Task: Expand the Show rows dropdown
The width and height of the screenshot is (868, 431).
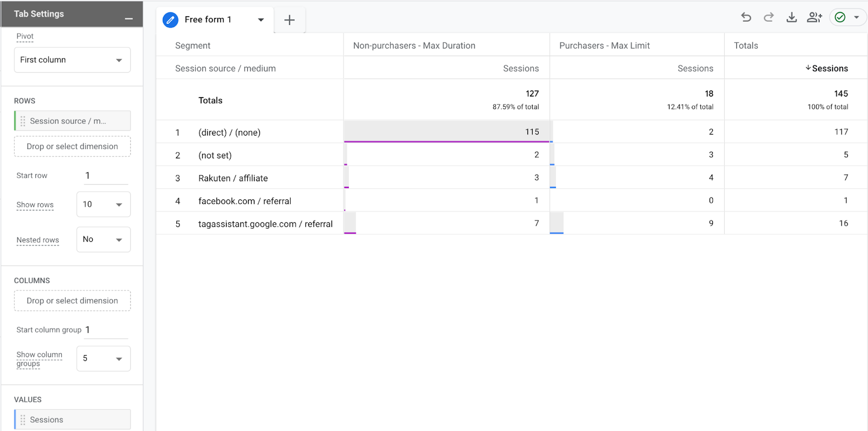Action: (x=103, y=204)
